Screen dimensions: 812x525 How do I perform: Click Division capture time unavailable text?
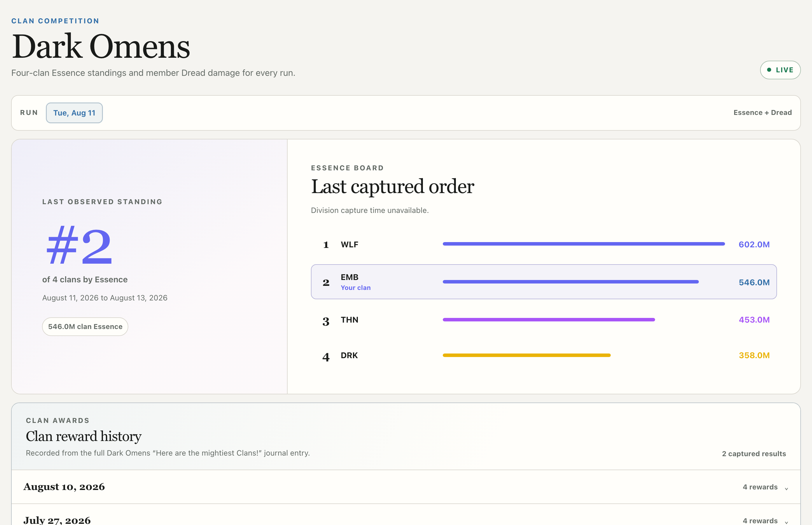[x=370, y=210]
